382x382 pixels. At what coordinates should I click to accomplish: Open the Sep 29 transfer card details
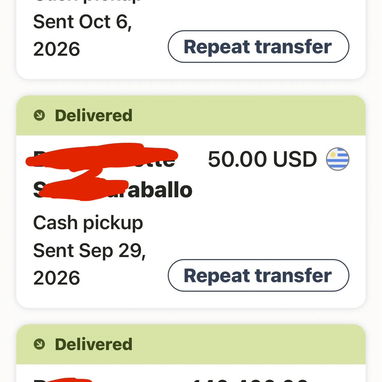(191, 202)
